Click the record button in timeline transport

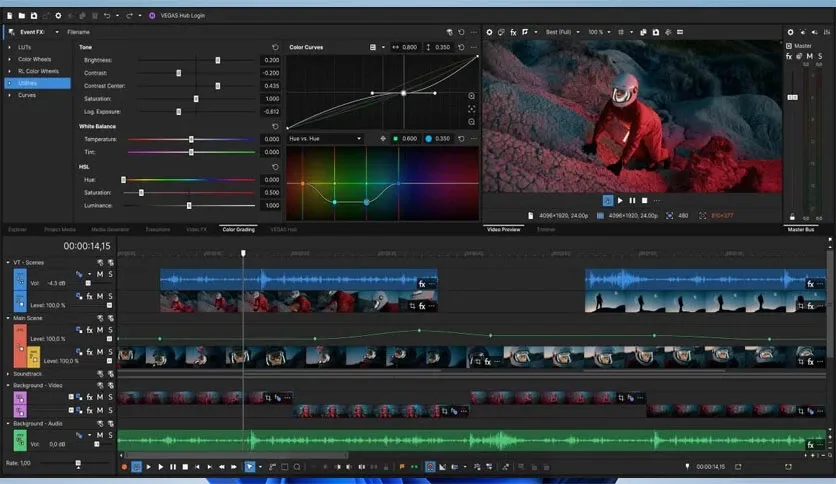pos(124,467)
